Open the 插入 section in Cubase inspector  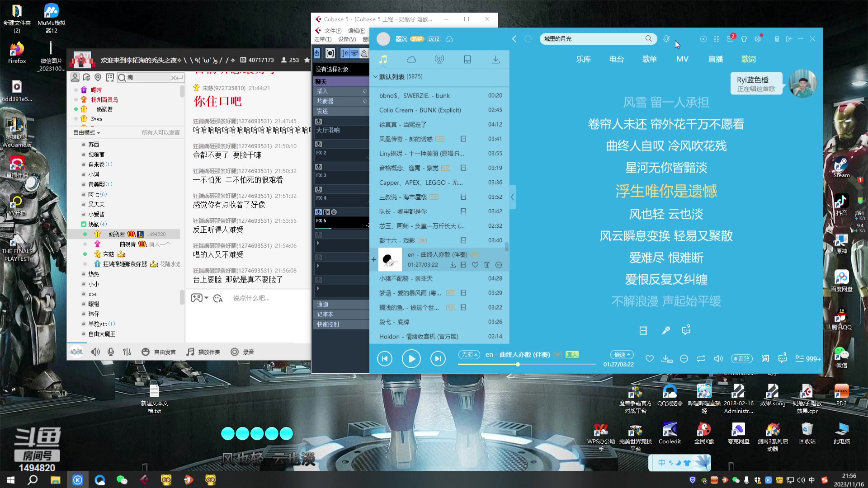tap(341, 91)
